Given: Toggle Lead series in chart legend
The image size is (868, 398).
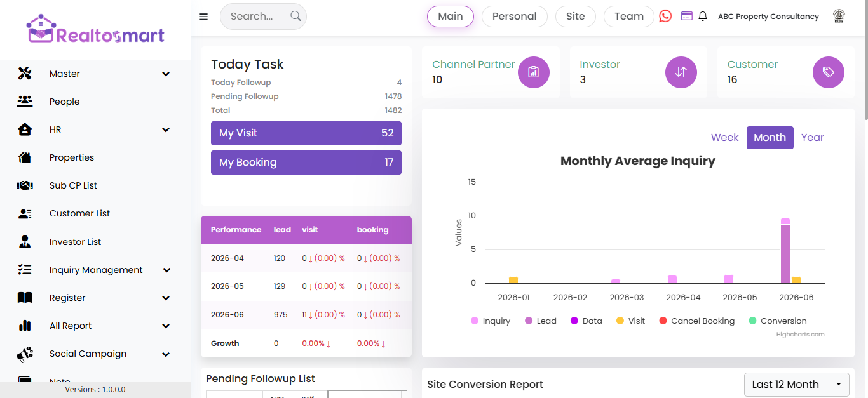Looking at the screenshot, I should [541, 321].
